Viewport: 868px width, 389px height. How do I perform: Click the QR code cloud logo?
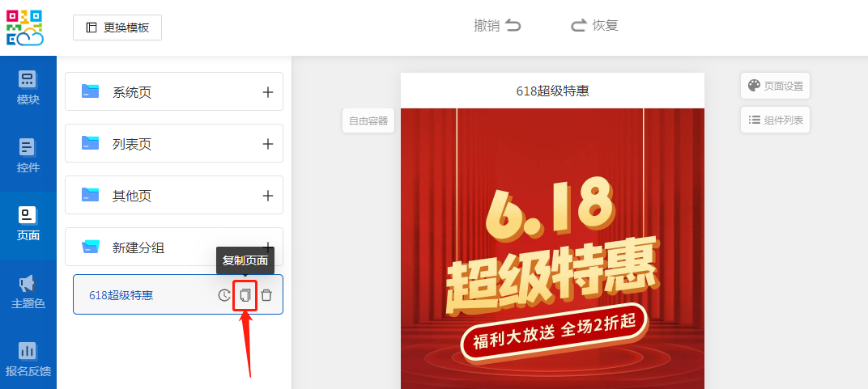(x=25, y=27)
